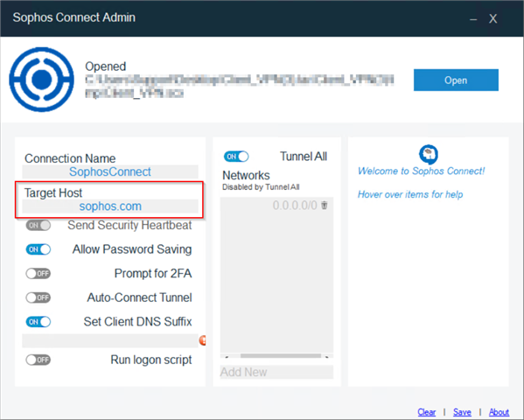Click the Sophos Connect help bubble icon
The width and height of the screenshot is (524, 420).
[429, 154]
